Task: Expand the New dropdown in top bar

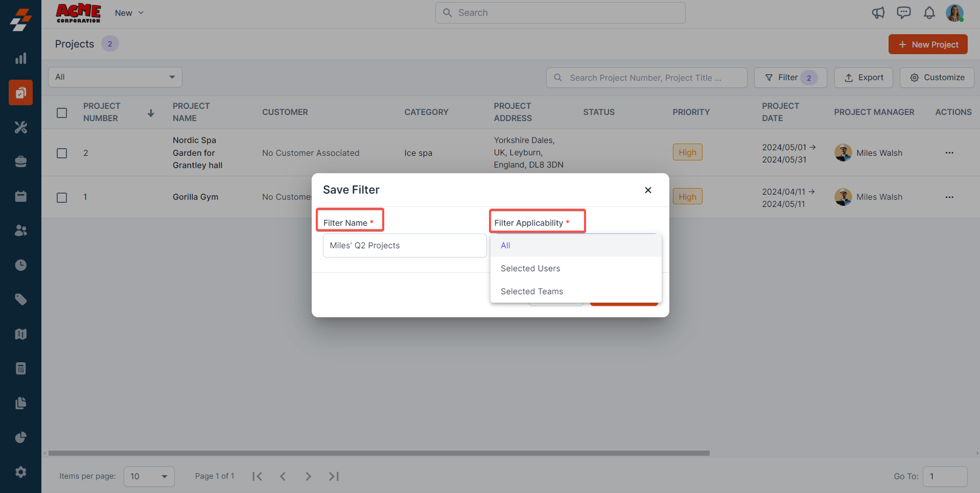Action: click(129, 13)
